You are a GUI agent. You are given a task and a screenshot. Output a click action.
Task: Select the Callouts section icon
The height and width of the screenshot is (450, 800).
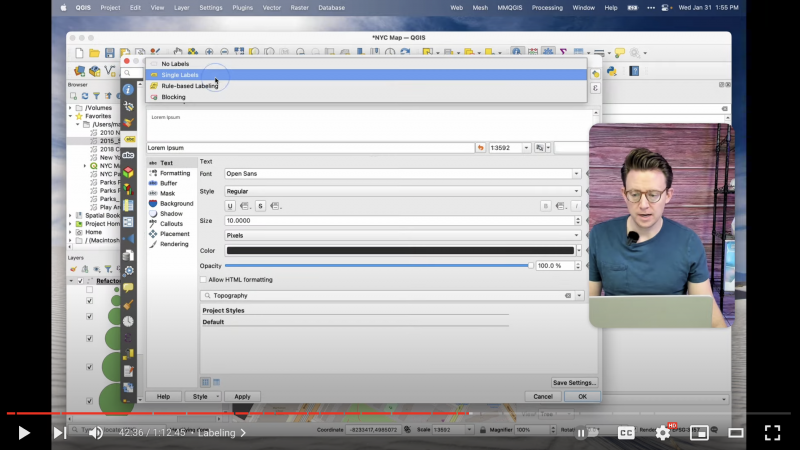[153, 224]
